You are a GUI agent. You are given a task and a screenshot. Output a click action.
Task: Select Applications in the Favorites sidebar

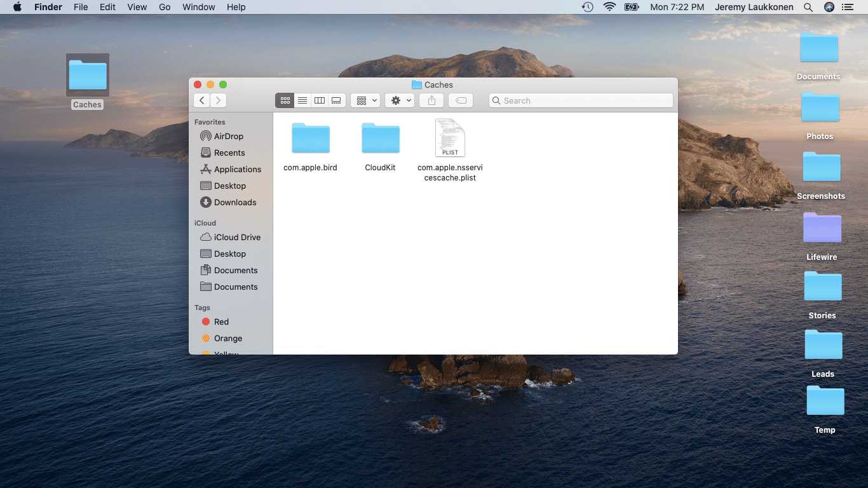pyautogui.click(x=237, y=169)
